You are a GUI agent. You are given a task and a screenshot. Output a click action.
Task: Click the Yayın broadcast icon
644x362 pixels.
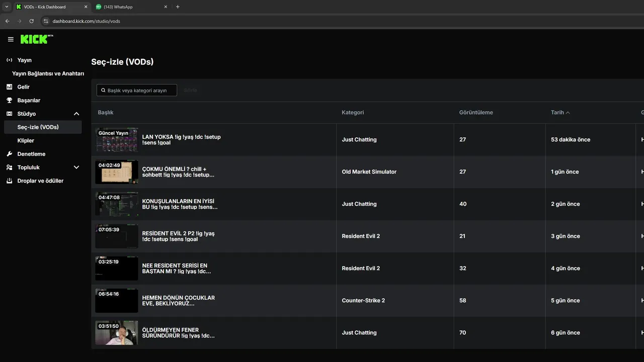pyautogui.click(x=9, y=60)
